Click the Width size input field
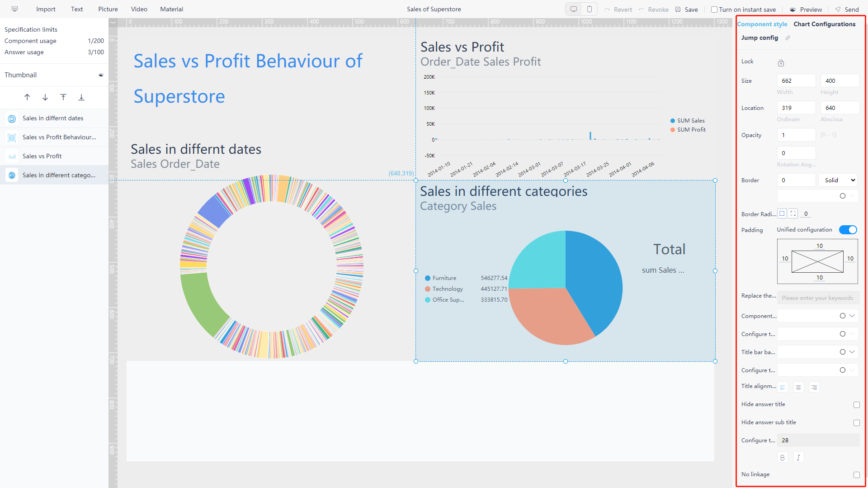This screenshot has height=488, width=868. click(x=797, y=81)
